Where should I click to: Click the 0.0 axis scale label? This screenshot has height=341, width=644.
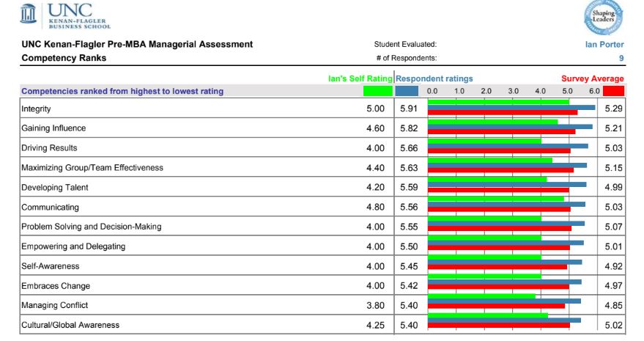pos(432,91)
